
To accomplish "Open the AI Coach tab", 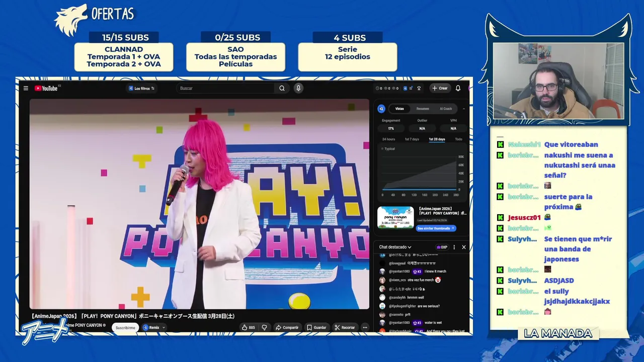I will [446, 109].
